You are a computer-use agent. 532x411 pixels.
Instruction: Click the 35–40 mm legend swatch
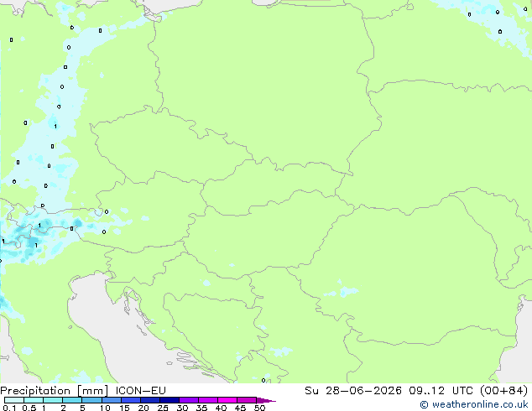tap(207, 400)
